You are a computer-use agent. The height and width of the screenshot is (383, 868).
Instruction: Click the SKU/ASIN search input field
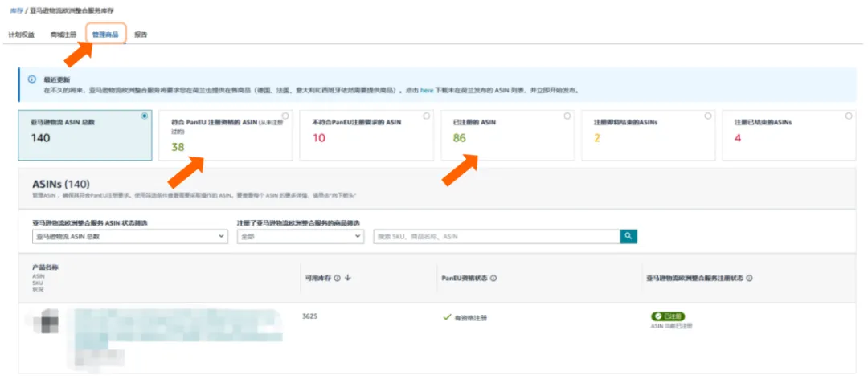497,236
